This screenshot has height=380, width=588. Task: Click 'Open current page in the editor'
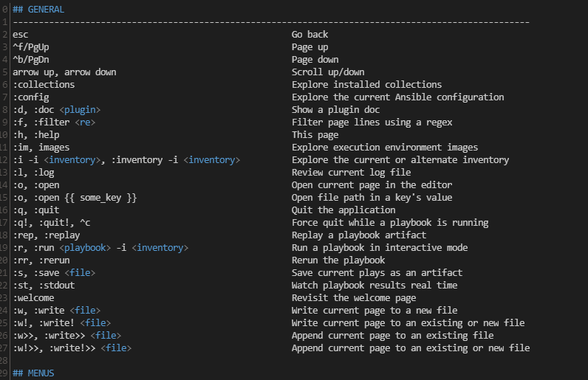[x=372, y=185]
